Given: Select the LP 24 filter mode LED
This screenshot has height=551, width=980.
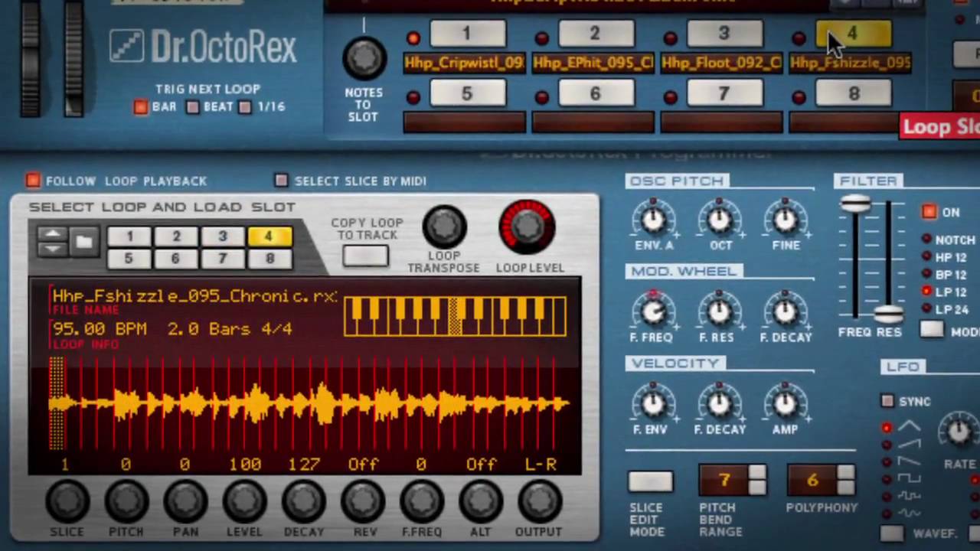Looking at the screenshot, I should point(927,309).
